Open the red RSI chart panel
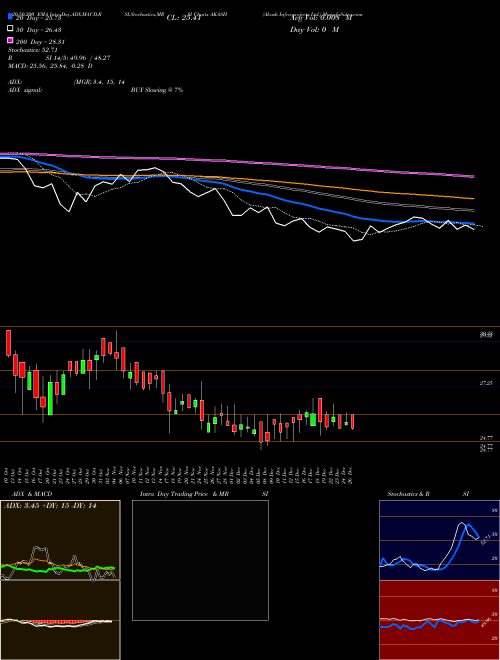The height and width of the screenshot is (660, 500). (439, 620)
